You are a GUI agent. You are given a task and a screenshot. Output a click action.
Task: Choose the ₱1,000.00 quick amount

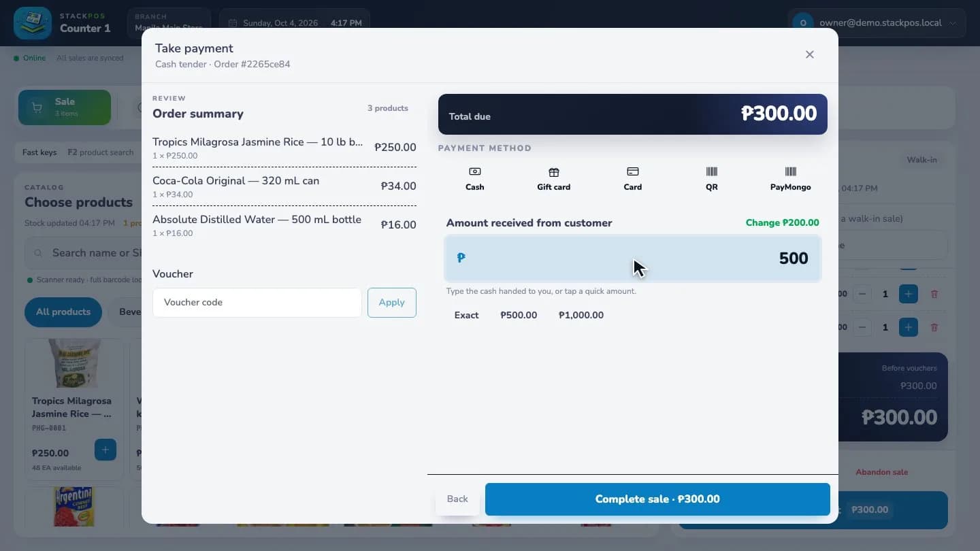(x=581, y=315)
